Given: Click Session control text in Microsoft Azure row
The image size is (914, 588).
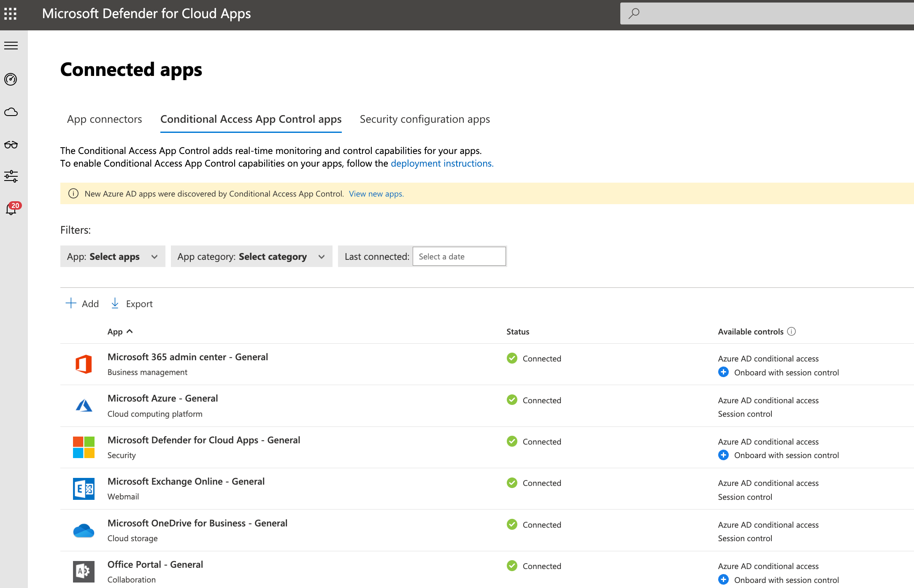Looking at the screenshot, I should tap(745, 414).
